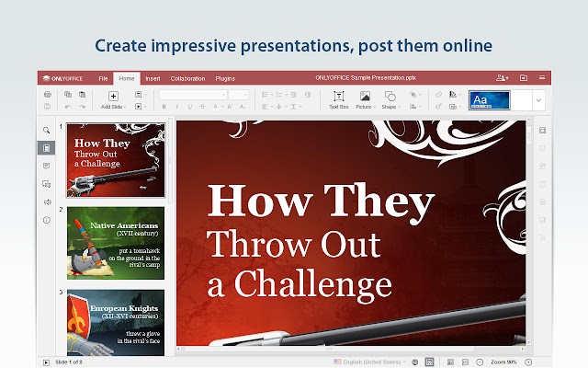Expand the slide themes gallery dropdown
Screen dimensions: 588x368
pos(538,99)
